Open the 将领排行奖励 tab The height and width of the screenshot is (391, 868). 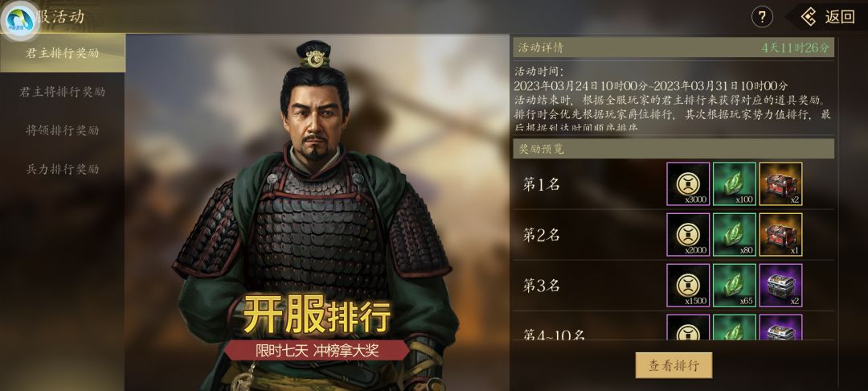[x=62, y=130]
